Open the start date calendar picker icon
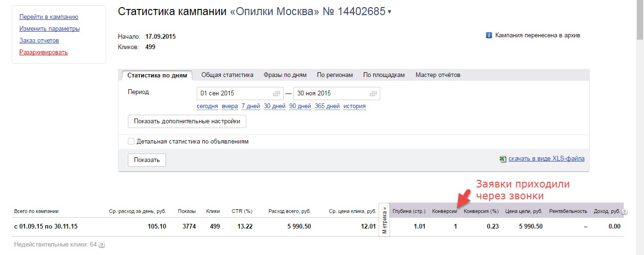The image size is (644, 255). (x=277, y=93)
